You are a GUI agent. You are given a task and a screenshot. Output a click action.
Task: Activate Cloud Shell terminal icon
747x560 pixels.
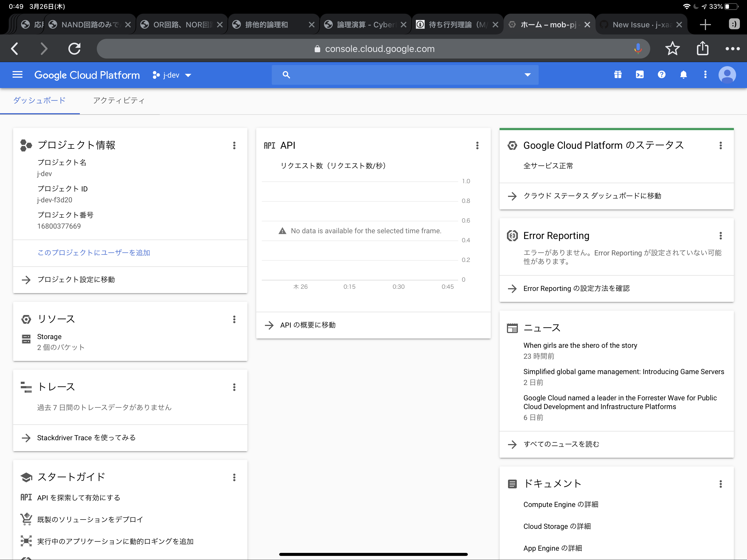click(640, 75)
